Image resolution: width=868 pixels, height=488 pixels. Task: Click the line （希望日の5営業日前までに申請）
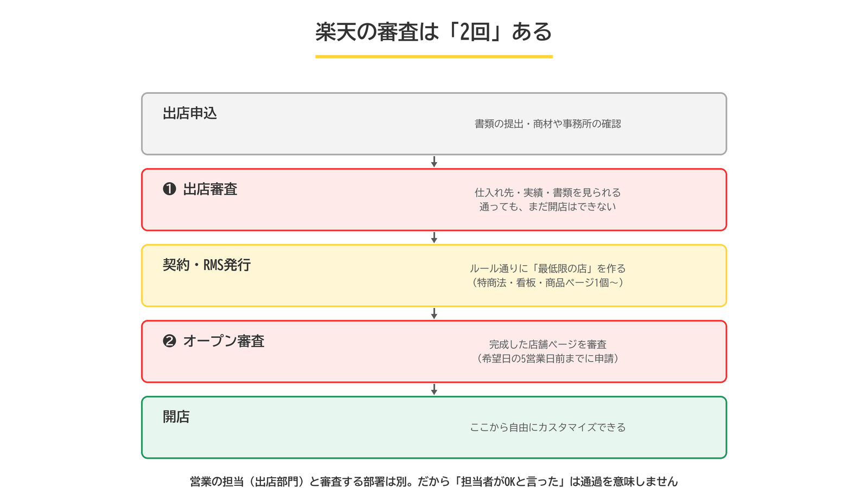point(547,358)
